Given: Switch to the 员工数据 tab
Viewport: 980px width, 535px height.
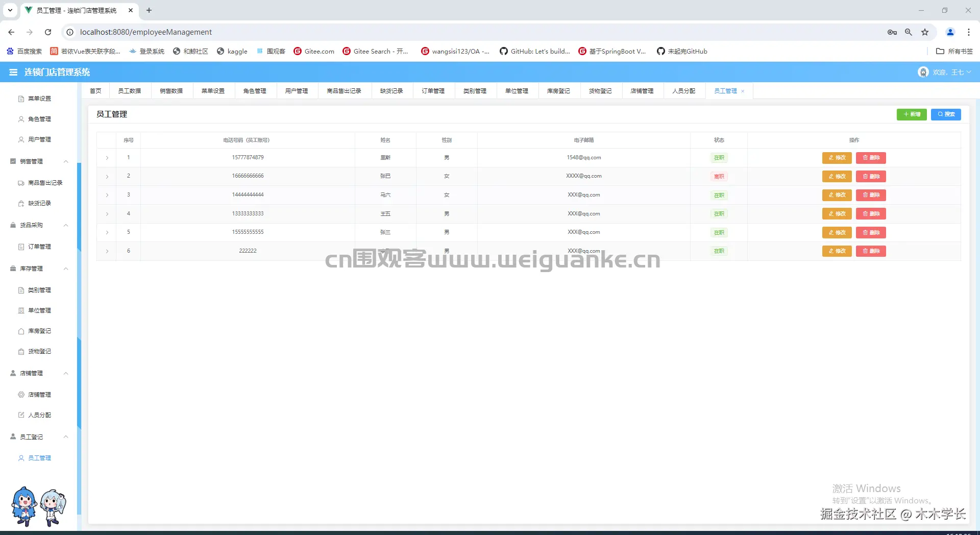Looking at the screenshot, I should pos(130,91).
